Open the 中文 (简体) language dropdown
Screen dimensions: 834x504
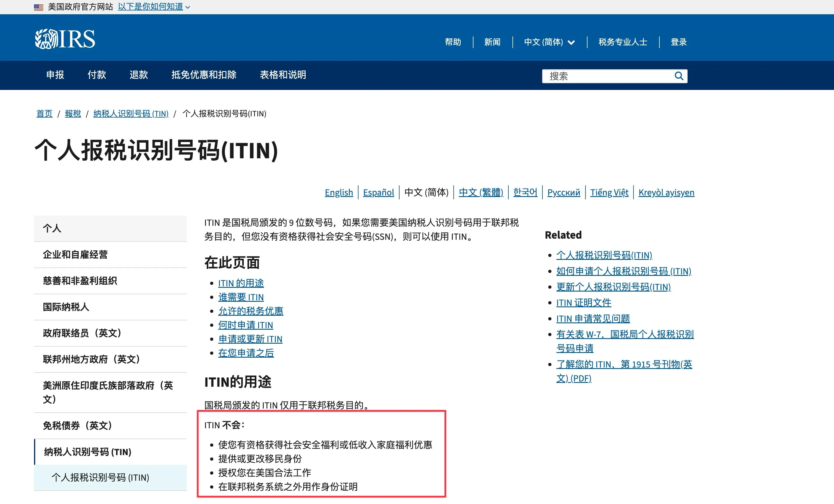549,42
